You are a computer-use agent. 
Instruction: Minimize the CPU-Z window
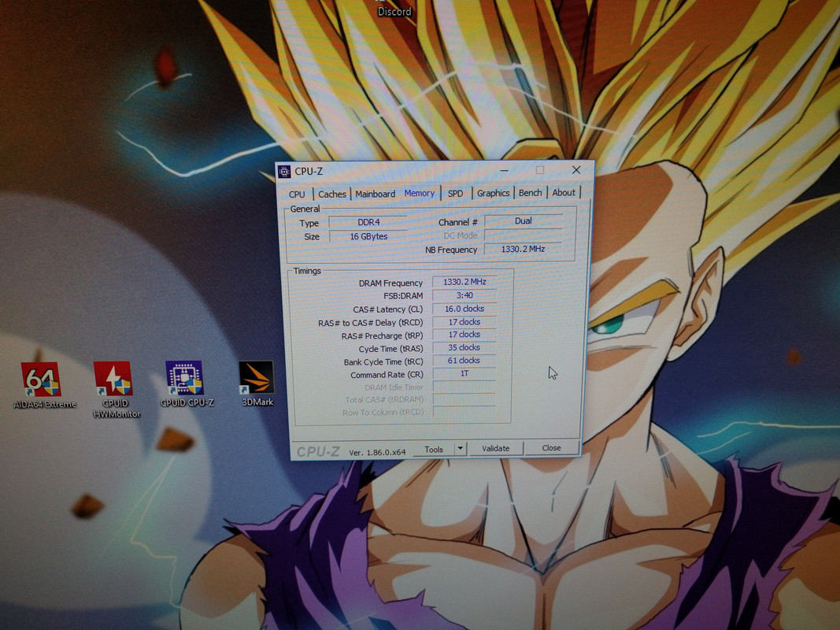click(504, 171)
